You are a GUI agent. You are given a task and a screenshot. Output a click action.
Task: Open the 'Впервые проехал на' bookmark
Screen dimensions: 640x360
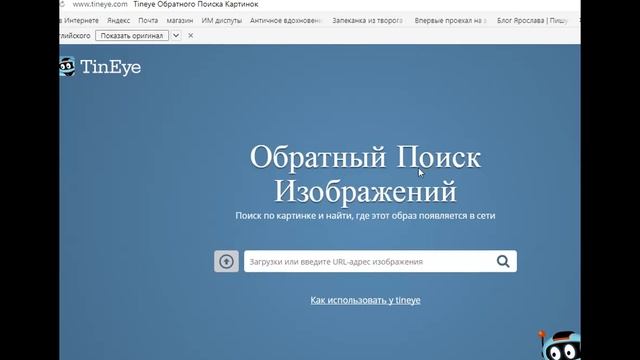(451, 20)
